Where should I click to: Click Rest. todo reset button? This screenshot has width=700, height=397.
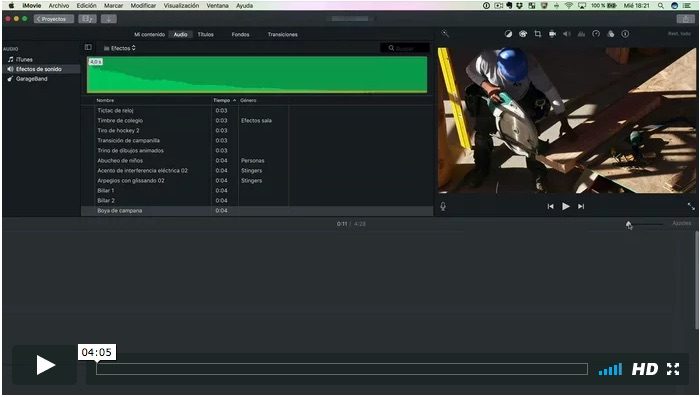pos(679,34)
